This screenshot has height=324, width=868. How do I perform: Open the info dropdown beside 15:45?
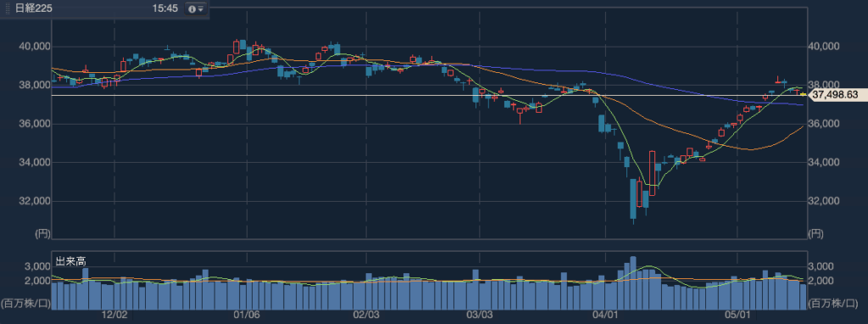(195, 9)
